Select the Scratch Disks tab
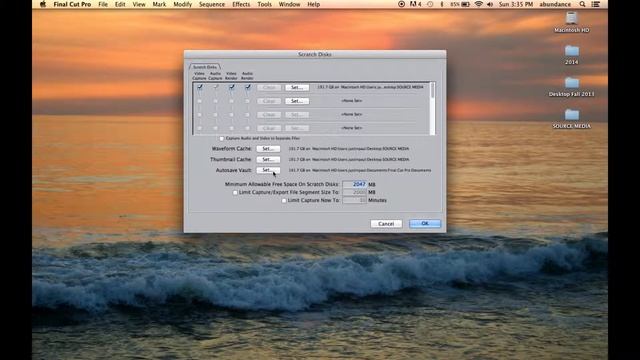640x360 pixels. (204, 67)
